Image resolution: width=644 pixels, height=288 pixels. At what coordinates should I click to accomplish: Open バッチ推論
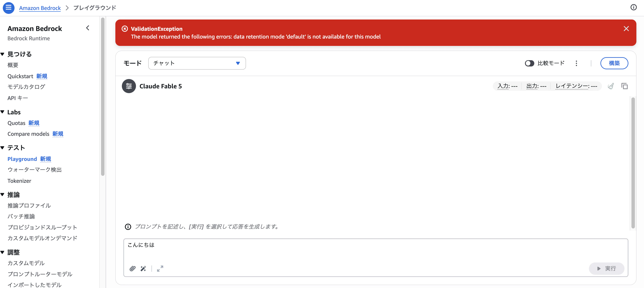pyautogui.click(x=21, y=216)
